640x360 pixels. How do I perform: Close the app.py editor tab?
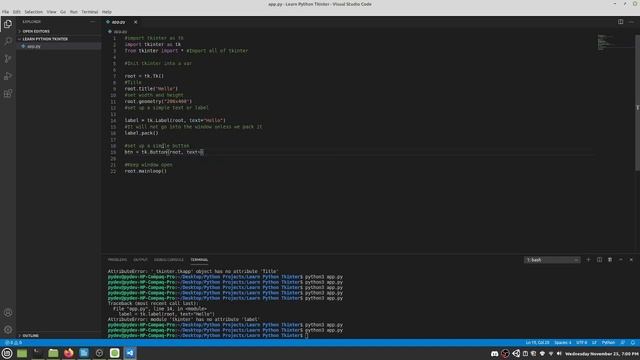pos(136,22)
